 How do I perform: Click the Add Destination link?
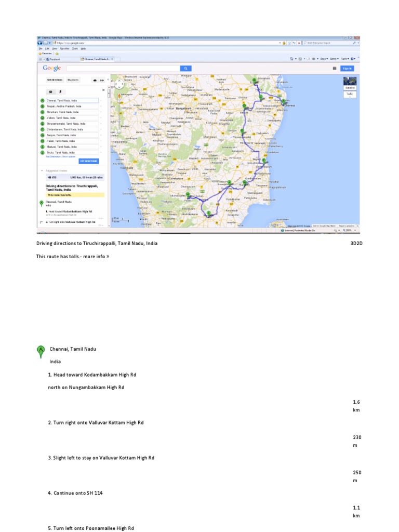click(x=52, y=157)
